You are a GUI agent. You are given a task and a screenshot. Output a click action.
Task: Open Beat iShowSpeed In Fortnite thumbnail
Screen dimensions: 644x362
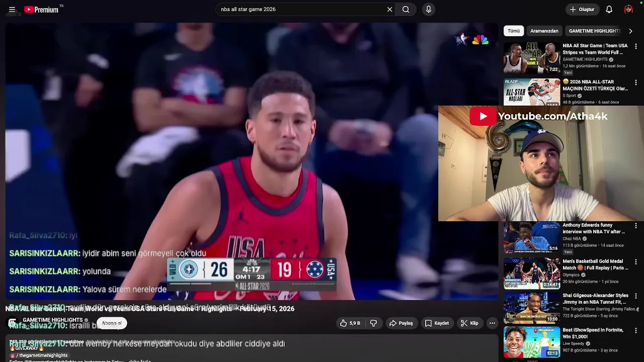coord(532,342)
